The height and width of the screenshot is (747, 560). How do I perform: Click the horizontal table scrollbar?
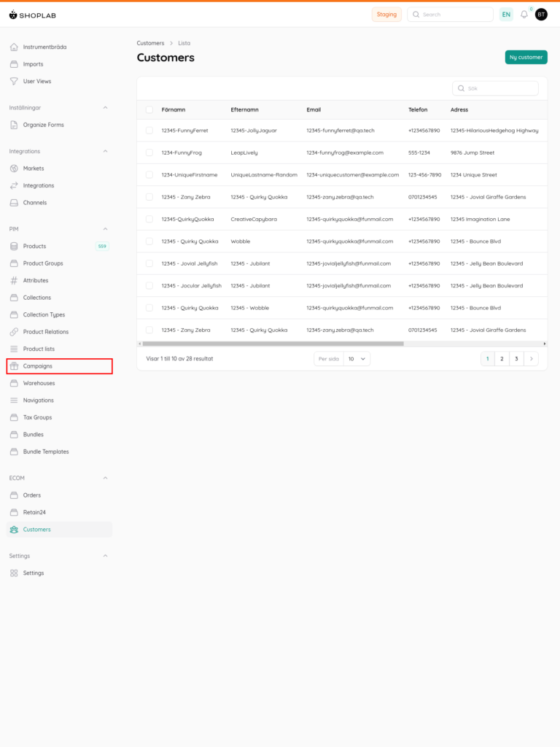pos(273,344)
